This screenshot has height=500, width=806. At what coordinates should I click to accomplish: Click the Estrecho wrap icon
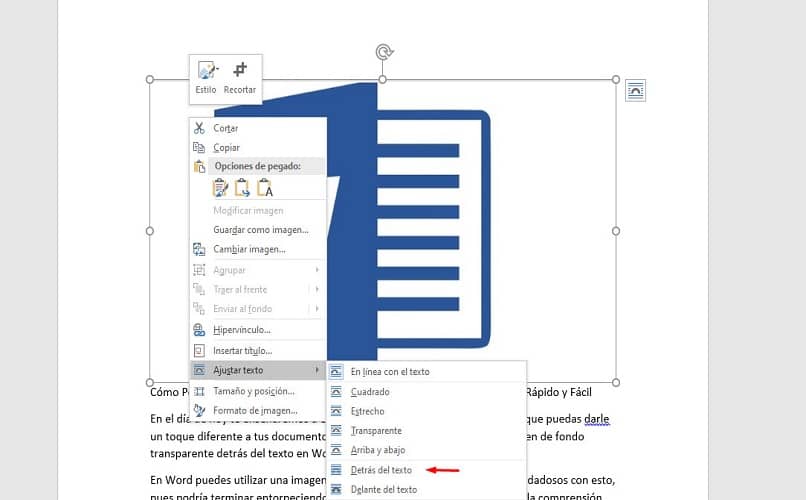click(x=336, y=411)
